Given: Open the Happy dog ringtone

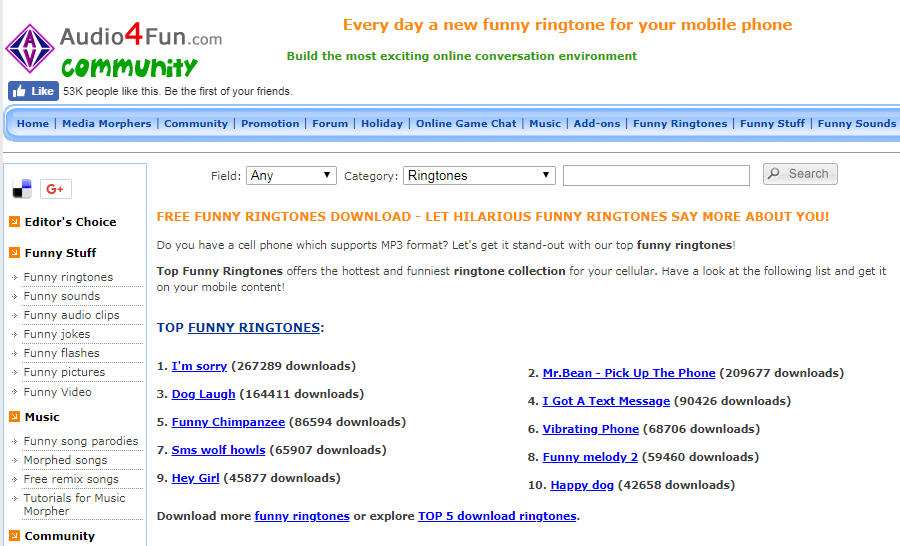Looking at the screenshot, I should 582,486.
